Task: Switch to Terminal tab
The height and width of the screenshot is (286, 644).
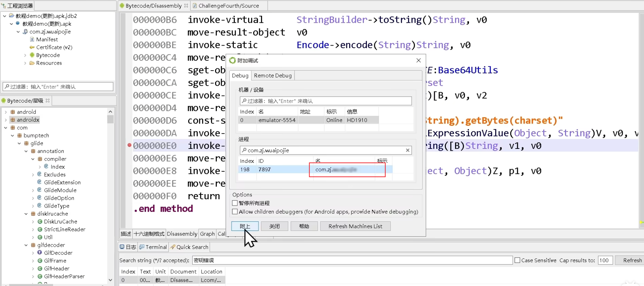Action: click(x=153, y=247)
